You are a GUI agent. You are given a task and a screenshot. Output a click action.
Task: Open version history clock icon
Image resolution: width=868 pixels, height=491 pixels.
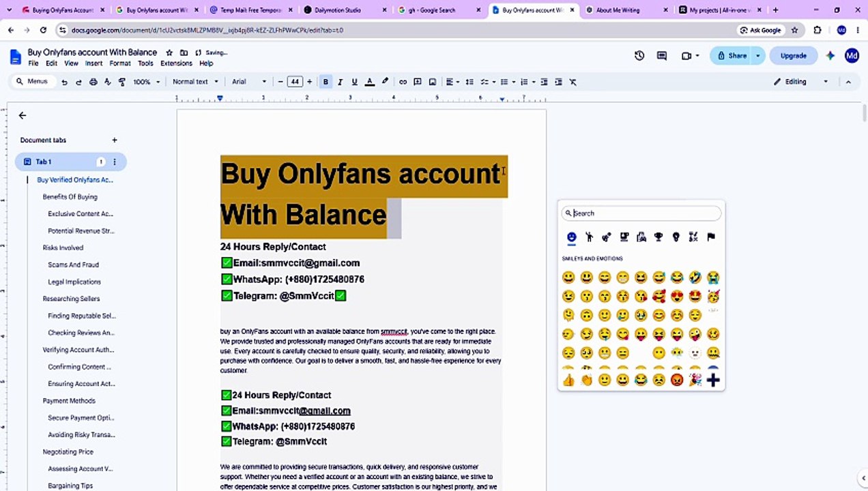(x=639, y=56)
